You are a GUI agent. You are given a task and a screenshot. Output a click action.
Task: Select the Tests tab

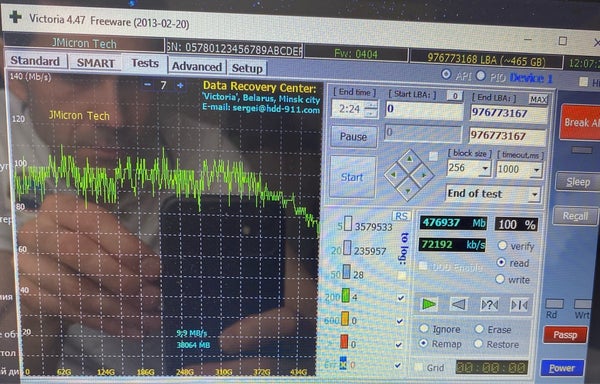145,63
